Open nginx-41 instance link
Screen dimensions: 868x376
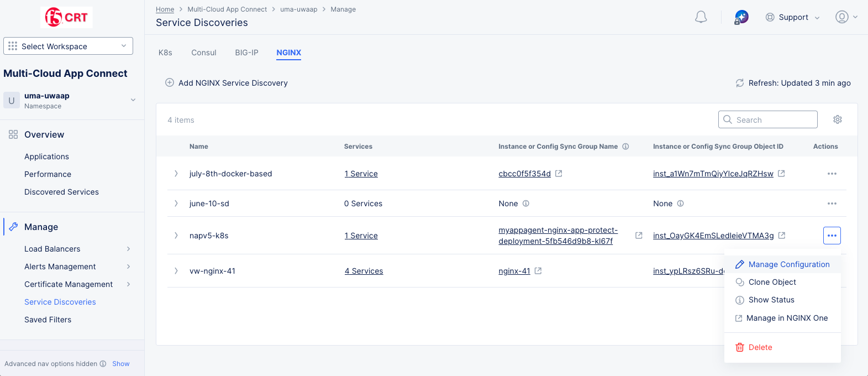514,271
